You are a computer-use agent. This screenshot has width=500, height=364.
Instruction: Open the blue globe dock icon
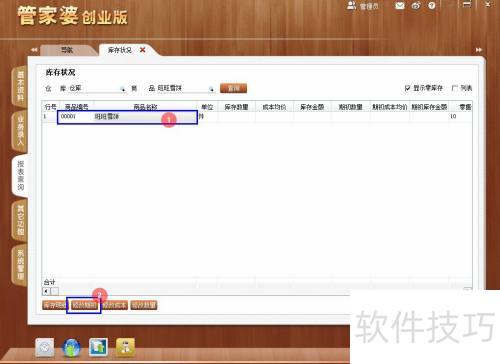71,348
